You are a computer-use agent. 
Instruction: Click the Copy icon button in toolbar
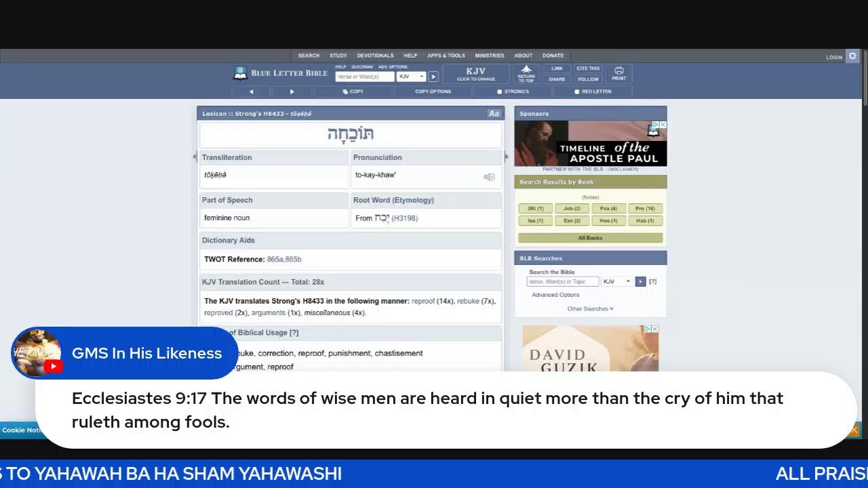[x=353, y=91]
